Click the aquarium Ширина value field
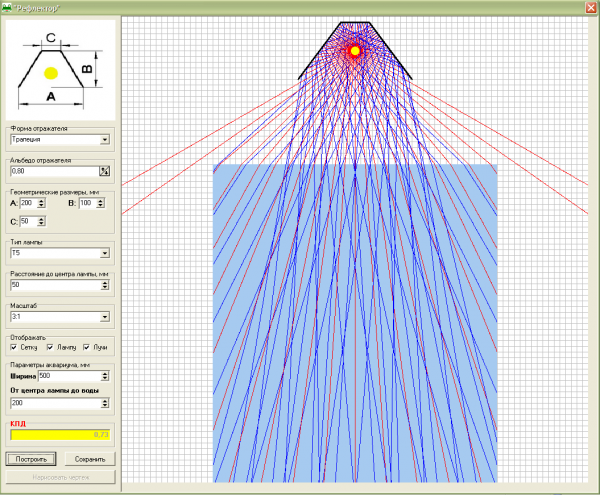Image resolution: width=600 pixels, height=495 pixels. [x=69, y=376]
